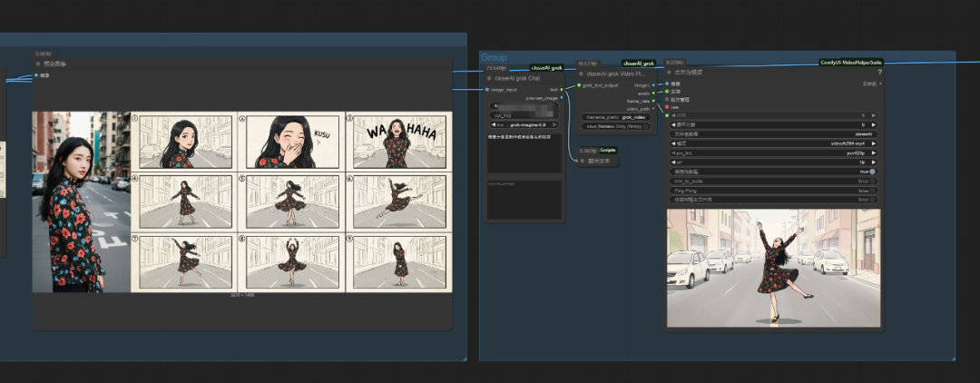
Task: Open the grok-imagine model dropdown
Action: click(524, 125)
